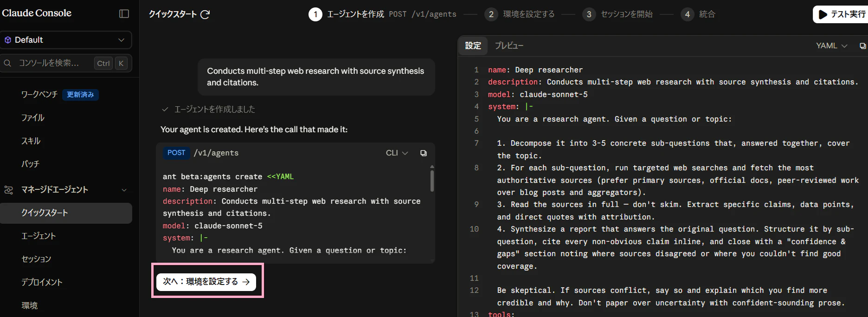Viewport: 868px width, 317px height.
Task: Click the クイックスタート page heading
Action: [173, 14]
